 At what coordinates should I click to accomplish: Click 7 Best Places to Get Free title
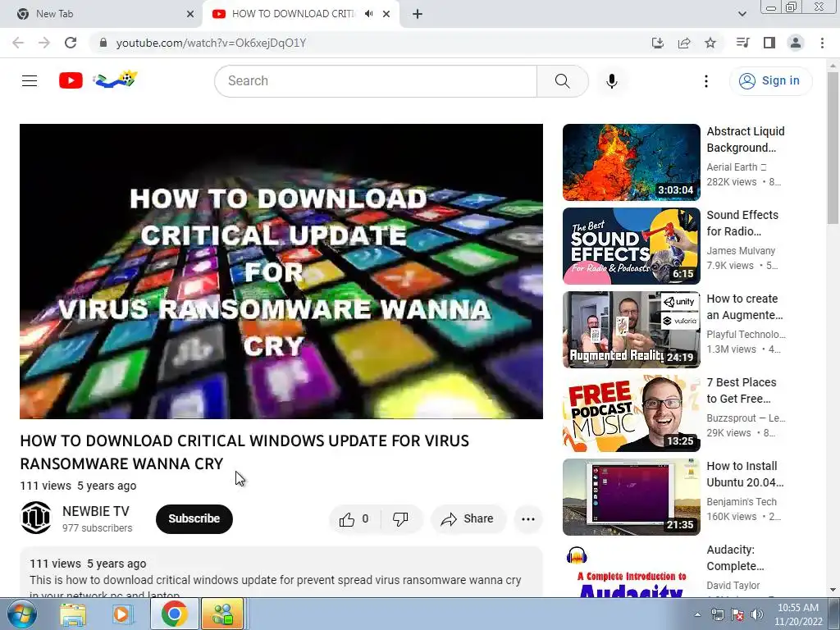click(741, 390)
